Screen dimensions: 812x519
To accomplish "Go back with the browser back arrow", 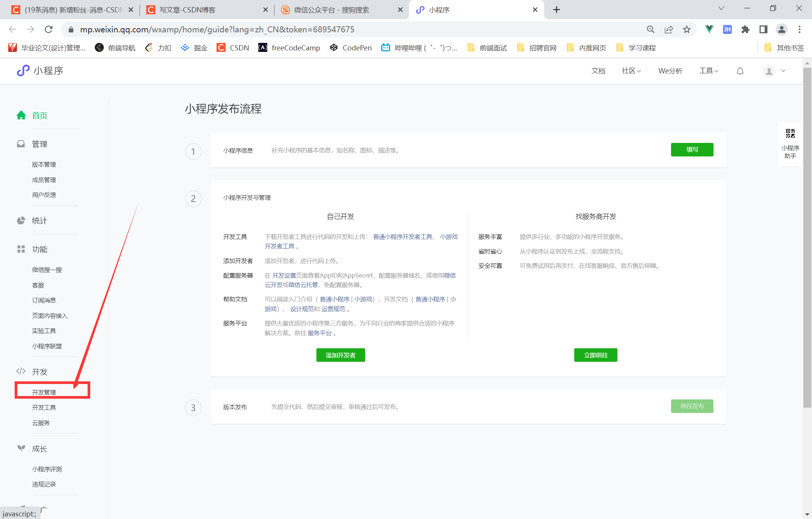I will (12, 29).
